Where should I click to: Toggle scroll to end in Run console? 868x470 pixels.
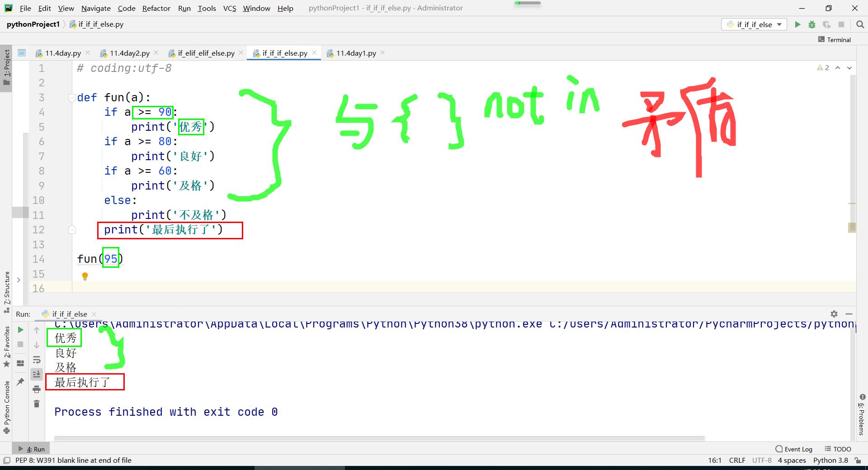pos(37,374)
